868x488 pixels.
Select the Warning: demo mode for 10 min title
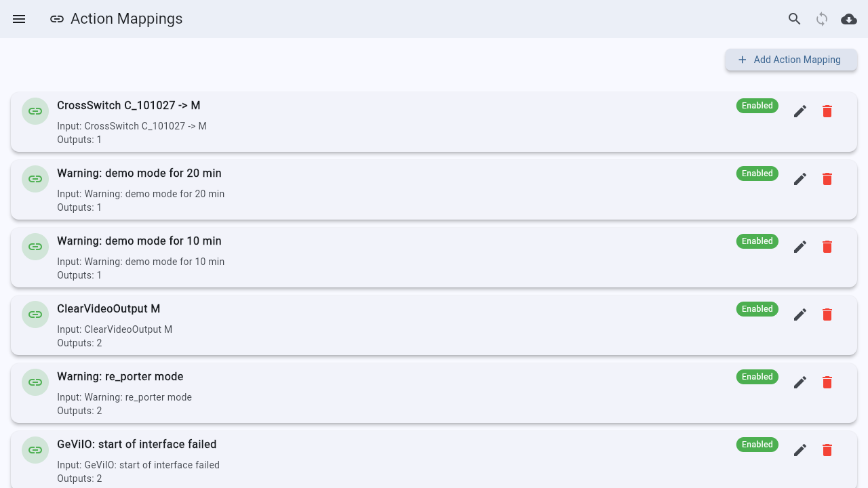pyautogui.click(x=139, y=241)
